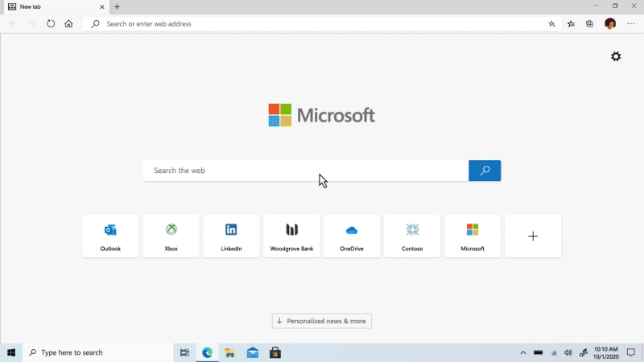Click the address bar search magnifier

point(95,24)
